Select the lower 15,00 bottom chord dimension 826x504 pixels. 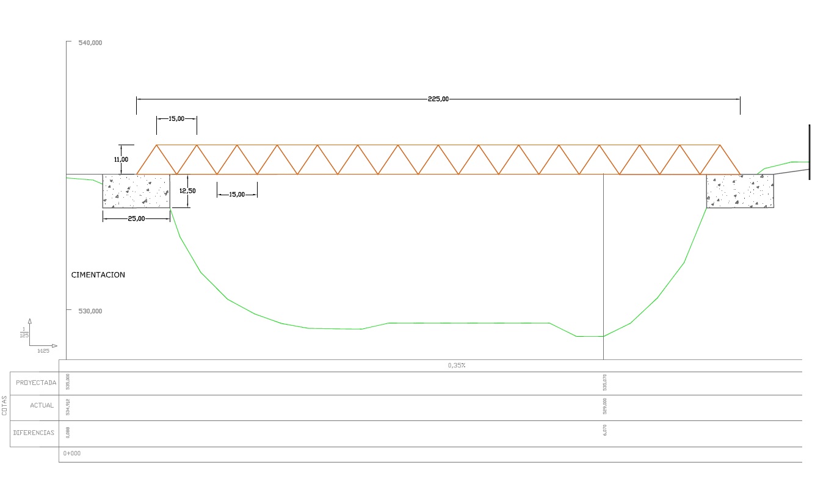(237, 194)
